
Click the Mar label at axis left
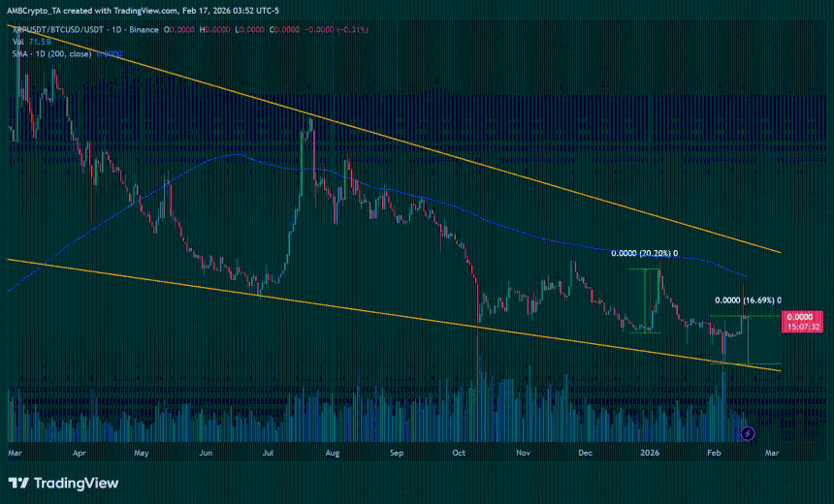click(15, 453)
